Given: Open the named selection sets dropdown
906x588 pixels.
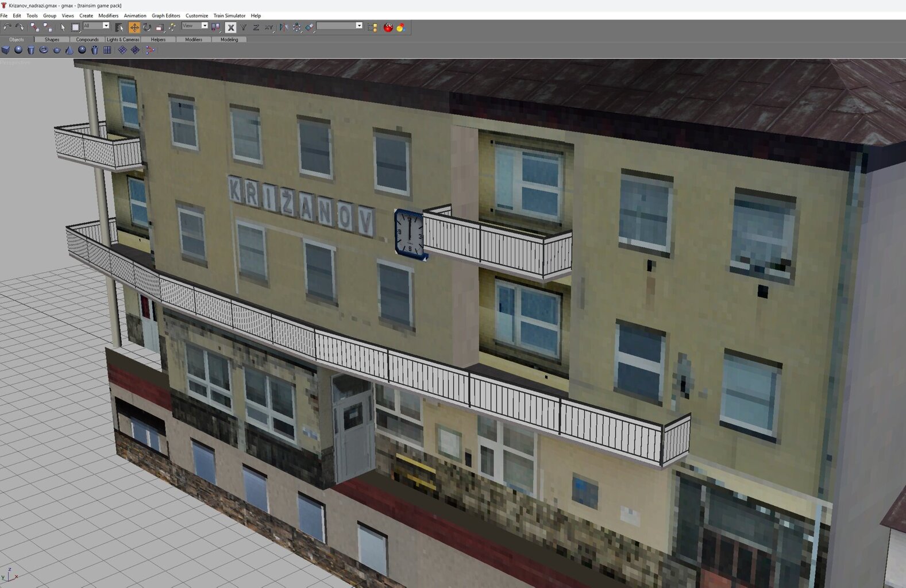Looking at the screenshot, I should tap(359, 26).
